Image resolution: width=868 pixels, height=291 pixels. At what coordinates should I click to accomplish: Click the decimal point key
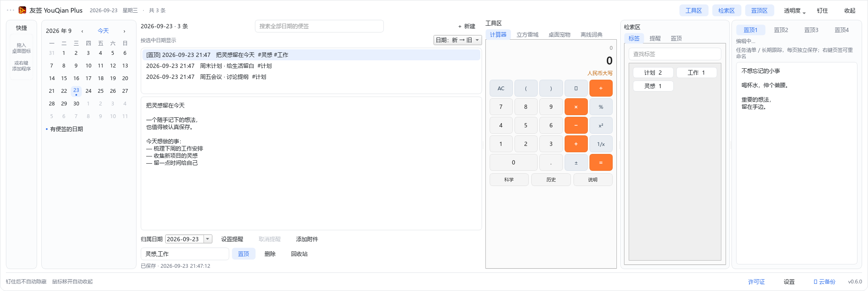coord(551,162)
